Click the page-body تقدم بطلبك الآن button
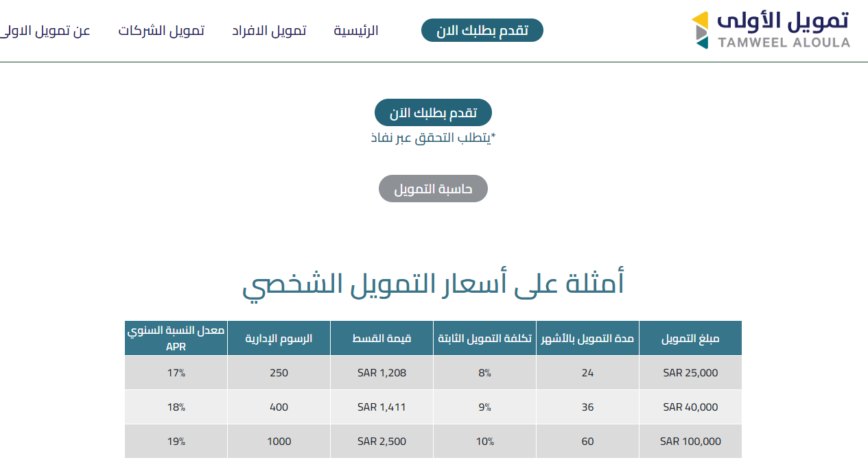Image resolution: width=868 pixels, height=471 pixels. [433, 112]
